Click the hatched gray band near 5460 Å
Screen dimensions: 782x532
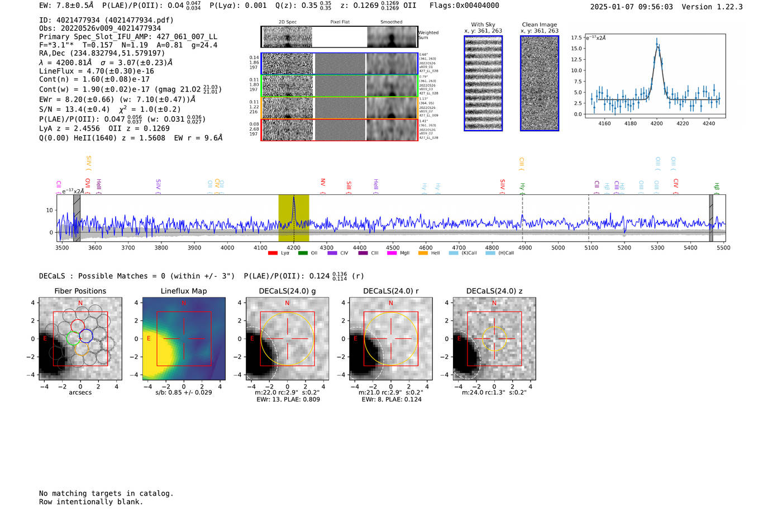click(711, 218)
